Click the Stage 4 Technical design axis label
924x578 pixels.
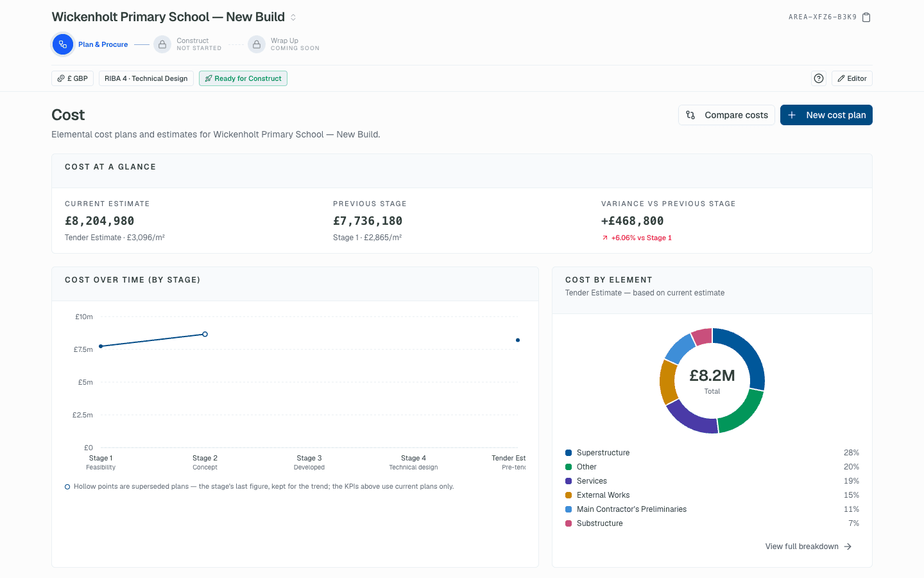(x=413, y=462)
